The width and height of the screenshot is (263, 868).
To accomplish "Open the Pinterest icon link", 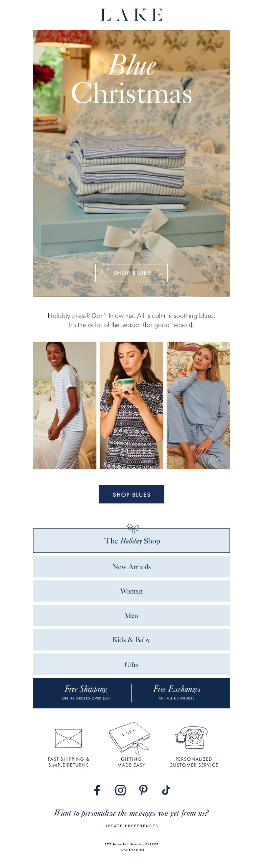I will (x=143, y=790).
